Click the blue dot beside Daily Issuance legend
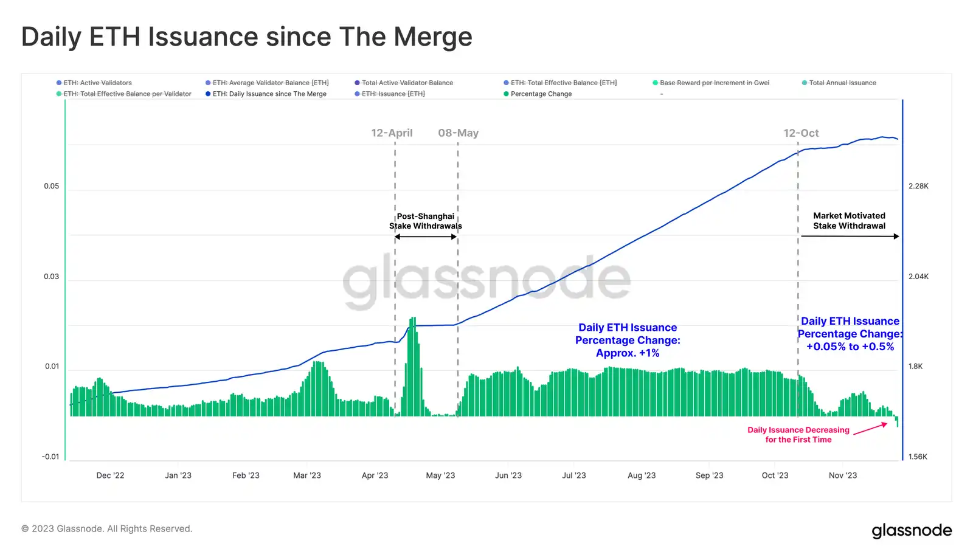Screen dimensions: 973x560 pyautogui.click(x=208, y=94)
